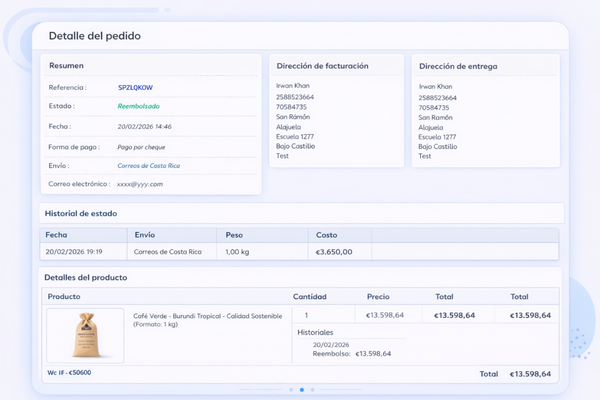Click the Envío column header
This screenshot has height=400, width=600.
point(145,235)
